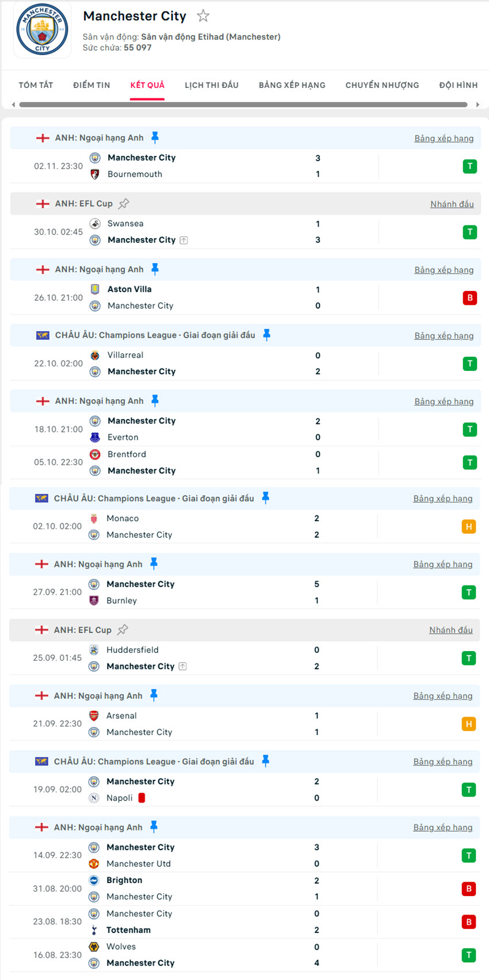This screenshot has width=489, height=980.
Task: Click the Tottenham team crest
Action: pos(94,930)
